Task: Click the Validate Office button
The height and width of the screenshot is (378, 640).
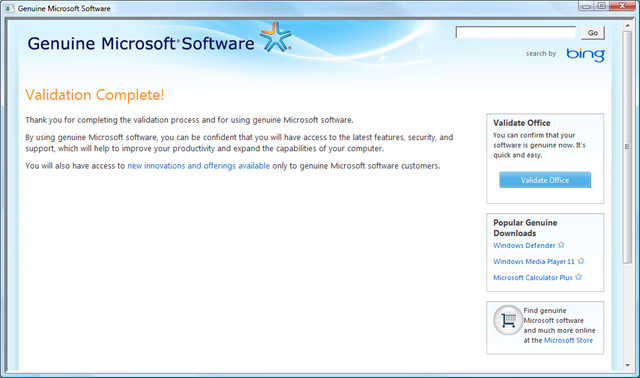Action: 544,180
